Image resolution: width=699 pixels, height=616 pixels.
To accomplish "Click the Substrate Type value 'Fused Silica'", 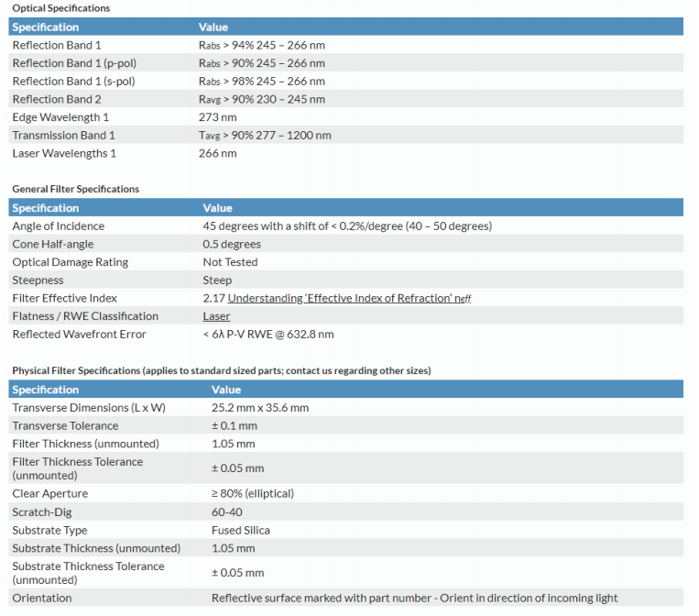I will click(x=240, y=530).
